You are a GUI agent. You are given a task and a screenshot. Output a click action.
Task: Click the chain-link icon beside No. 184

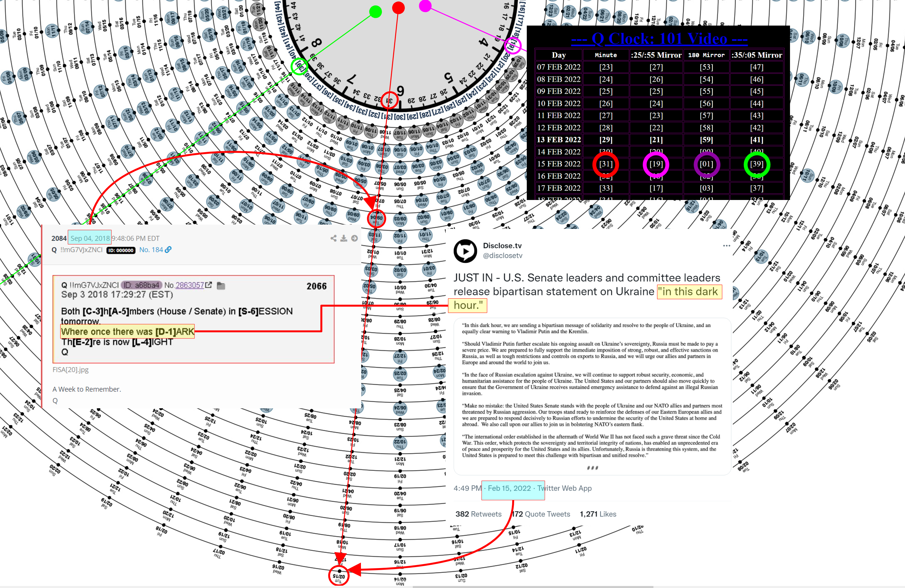coord(168,250)
